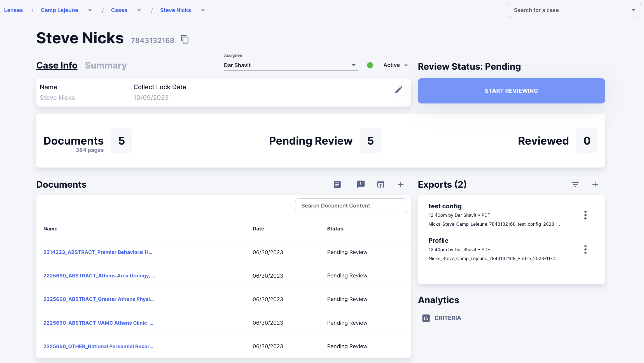Expand the Steve Nicks breadcrumb dropdown

(x=203, y=10)
